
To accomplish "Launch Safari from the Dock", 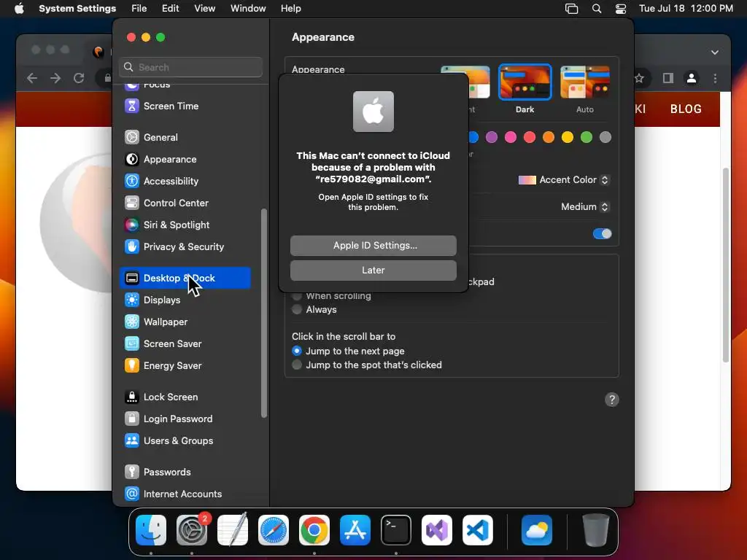I will [274, 530].
